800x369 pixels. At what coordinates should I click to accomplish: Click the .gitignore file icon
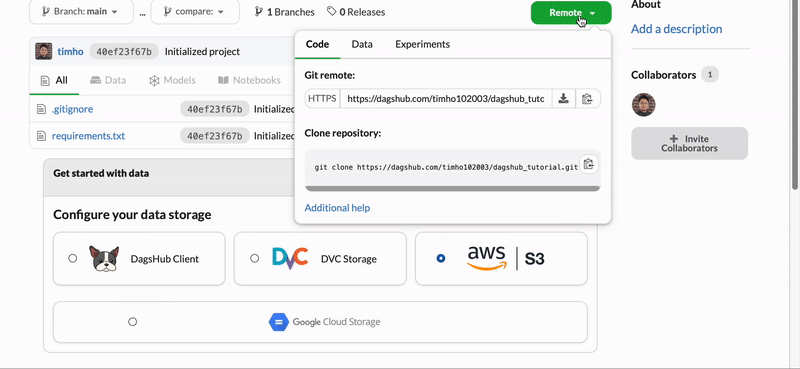click(x=41, y=109)
